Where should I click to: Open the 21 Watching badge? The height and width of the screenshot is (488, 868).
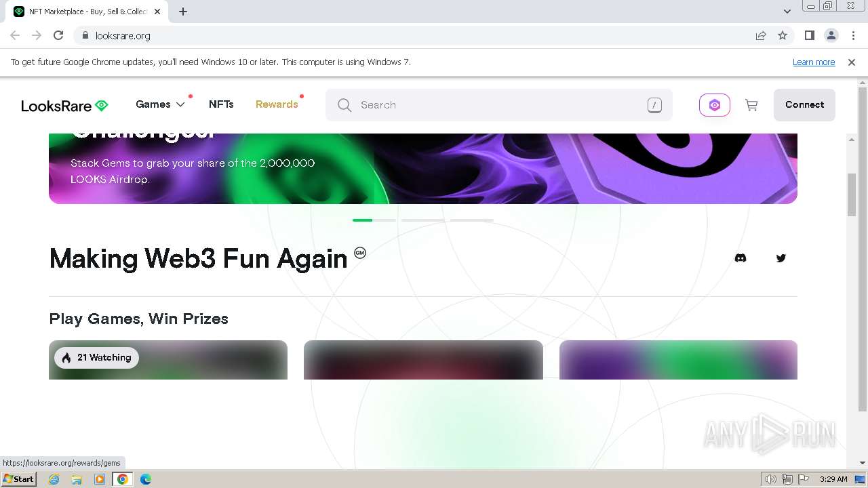(97, 358)
